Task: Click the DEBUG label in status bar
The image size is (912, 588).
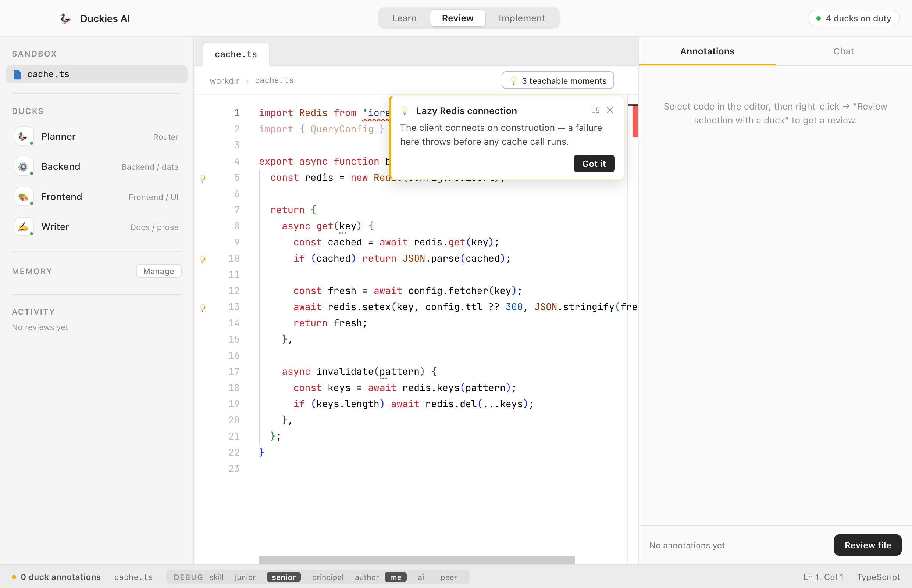Action: [x=188, y=577]
